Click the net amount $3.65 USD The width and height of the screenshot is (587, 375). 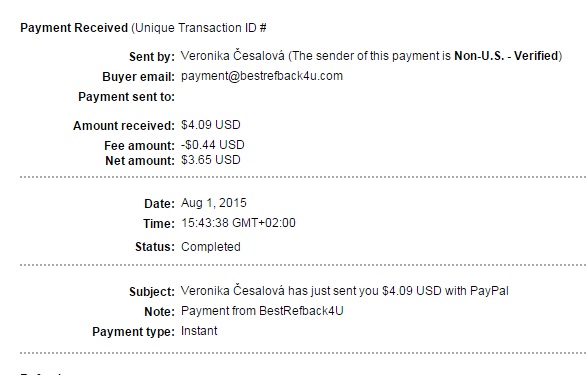pyautogui.click(x=210, y=160)
